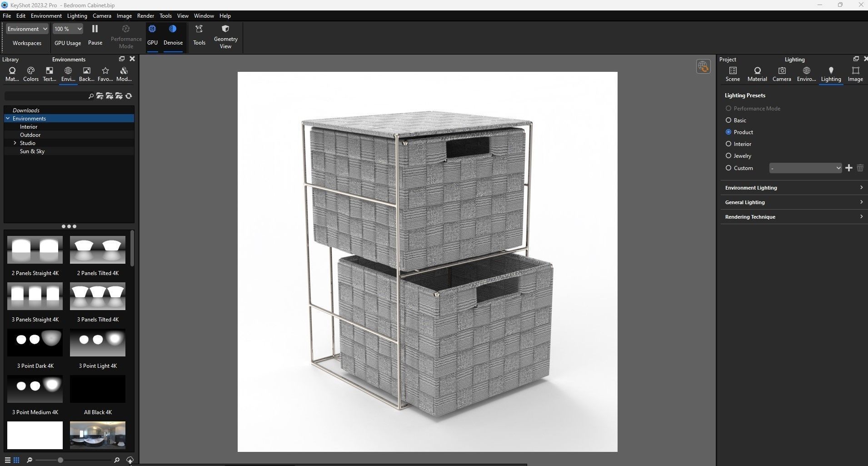Open the Textures library tab
868x466 pixels.
point(50,74)
